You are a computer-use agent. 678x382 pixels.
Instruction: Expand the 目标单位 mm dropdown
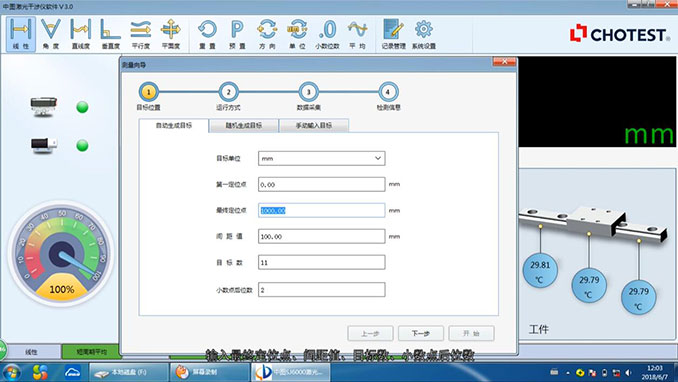[x=321, y=158]
